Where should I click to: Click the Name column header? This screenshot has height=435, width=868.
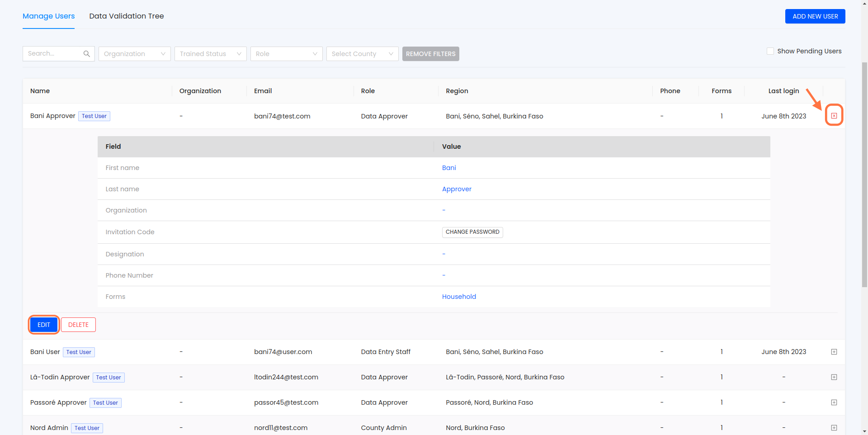[x=40, y=91]
